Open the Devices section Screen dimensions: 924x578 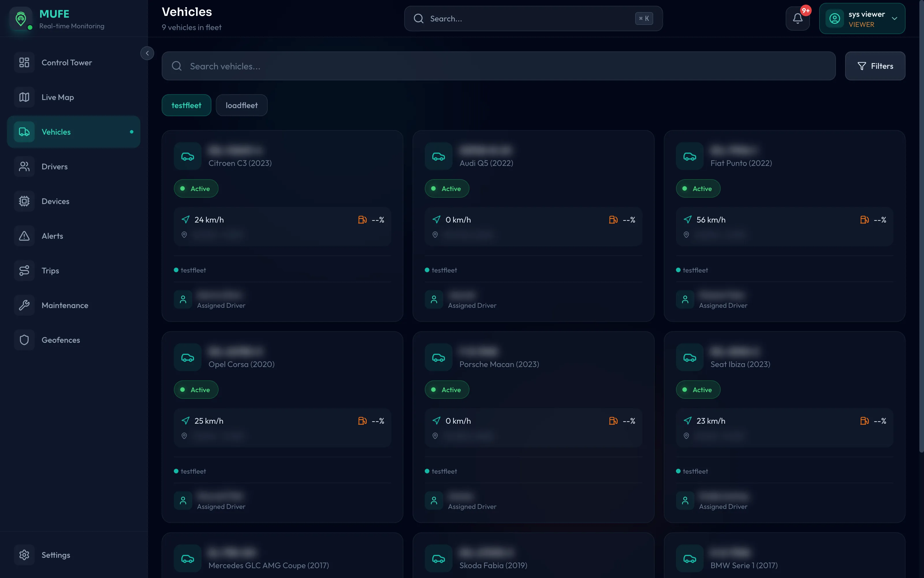(x=74, y=201)
